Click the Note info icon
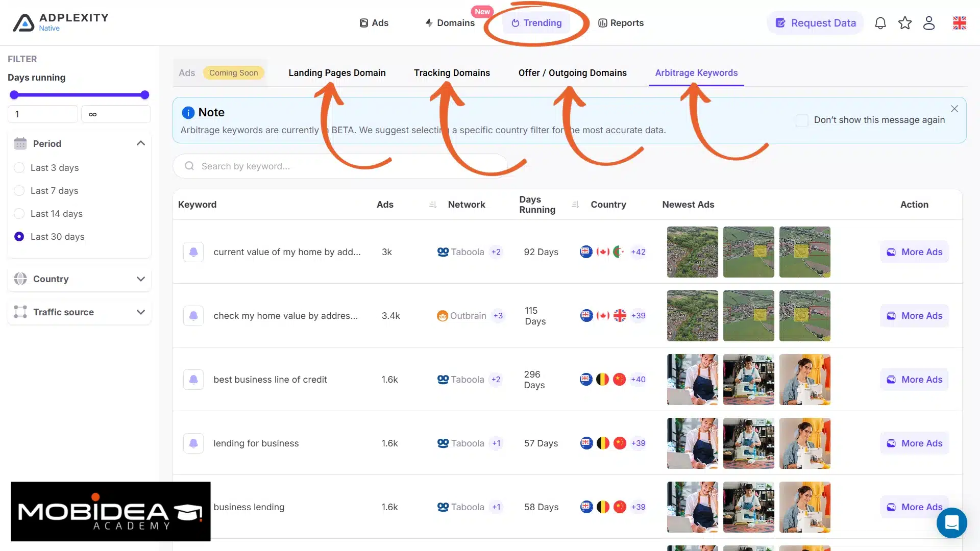 click(x=188, y=112)
